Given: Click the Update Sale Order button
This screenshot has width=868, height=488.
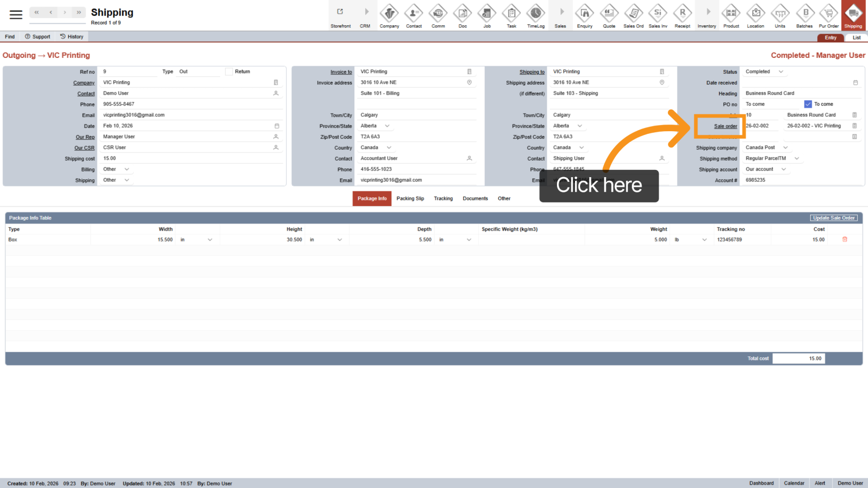Looking at the screenshot, I should click(833, 218).
